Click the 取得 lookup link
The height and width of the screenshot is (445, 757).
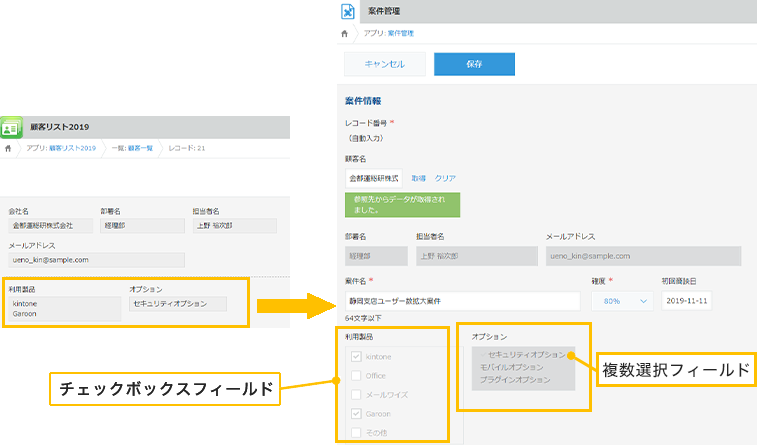[x=418, y=177]
